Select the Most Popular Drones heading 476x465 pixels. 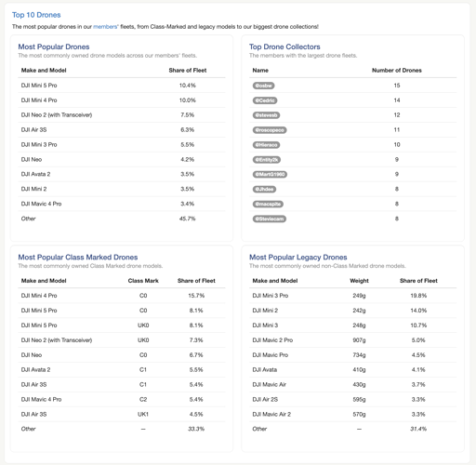pos(54,46)
